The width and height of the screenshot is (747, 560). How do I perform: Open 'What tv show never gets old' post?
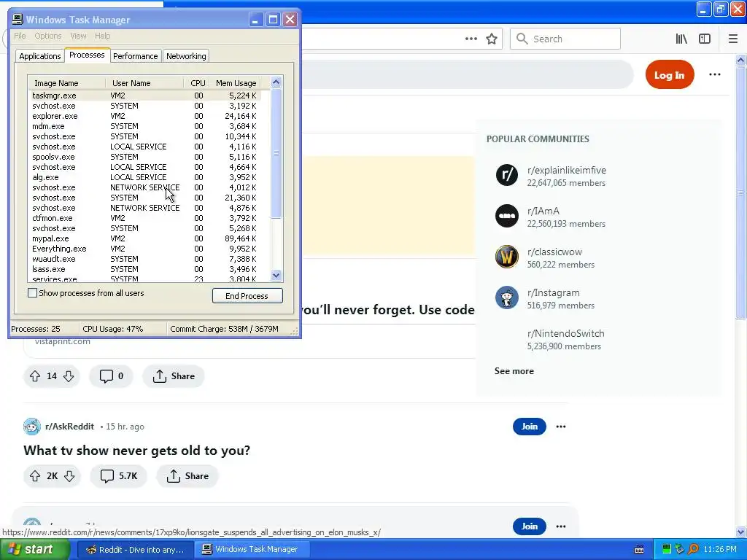tap(136, 451)
